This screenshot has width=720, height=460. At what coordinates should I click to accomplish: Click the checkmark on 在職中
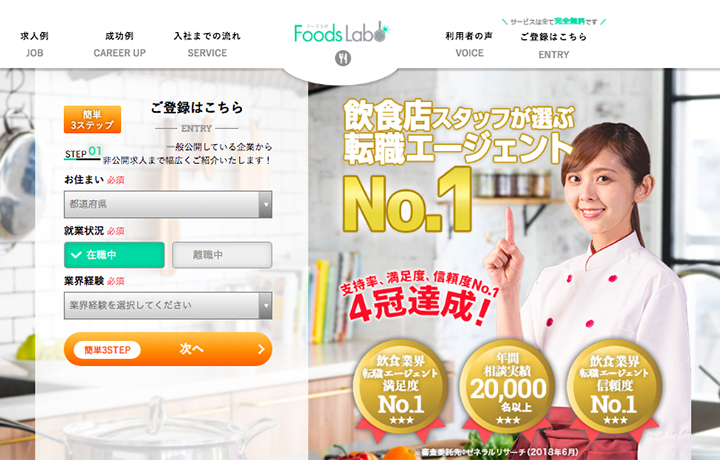(76, 255)
